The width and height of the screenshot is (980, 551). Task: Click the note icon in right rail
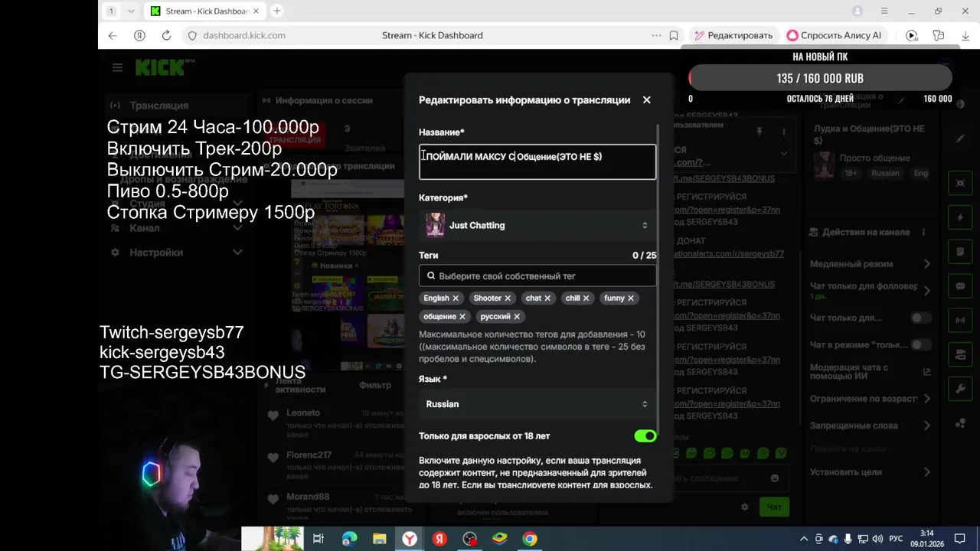coord(961,252)
